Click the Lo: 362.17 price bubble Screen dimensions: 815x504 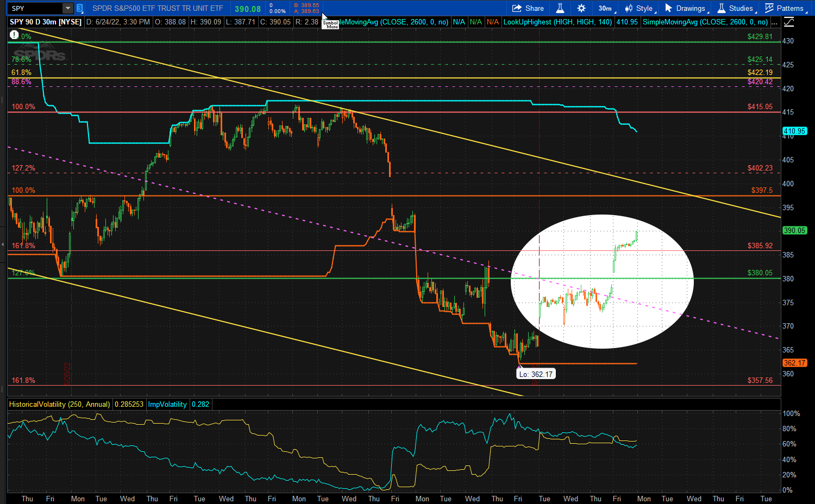[536, 374]
